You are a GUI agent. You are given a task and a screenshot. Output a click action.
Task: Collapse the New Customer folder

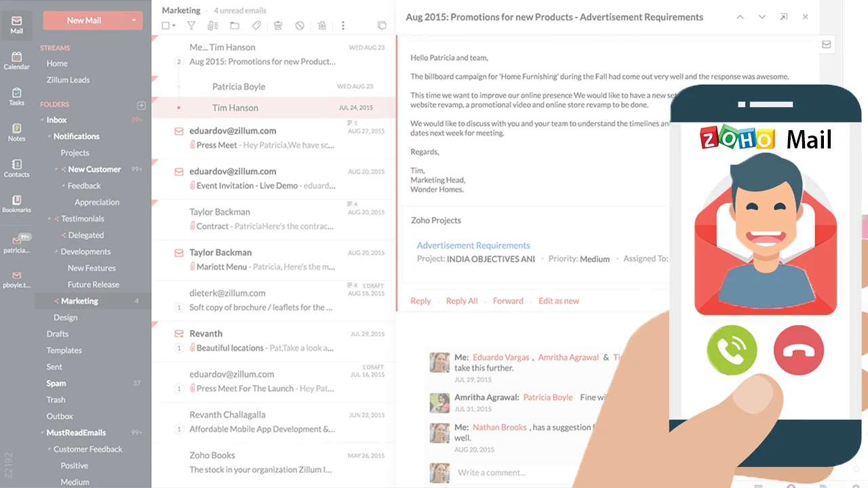[56, 169]
